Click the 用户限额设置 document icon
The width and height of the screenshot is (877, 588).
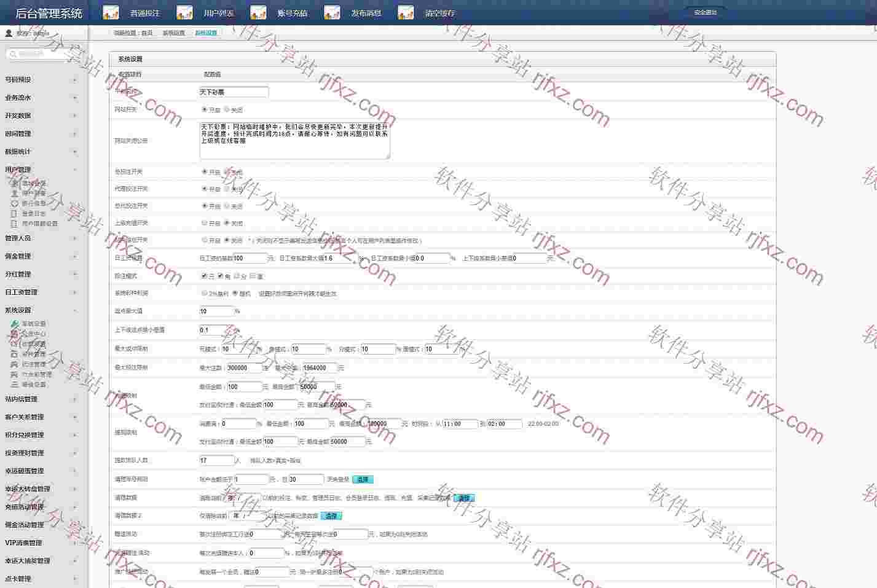click(14, 224)
